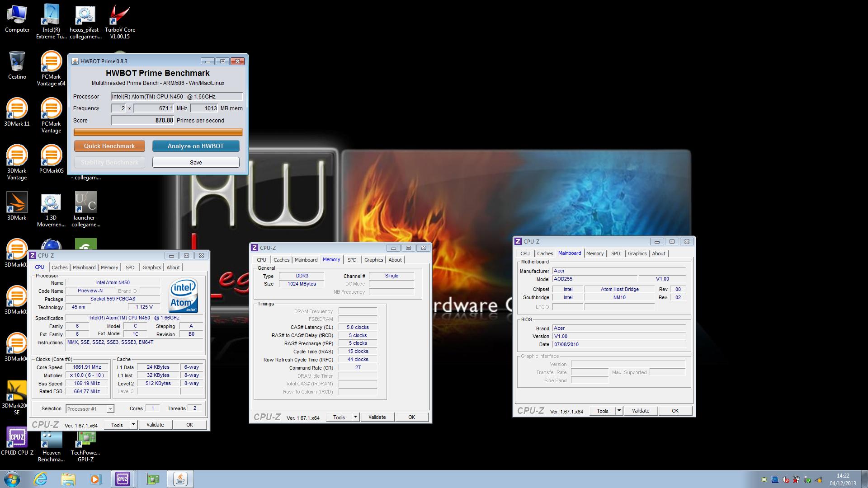The height and width of the screenshot is (488, 868).
Task: Switch to Caches tab in CPU-Z CPU window
Action: [59, 267]
